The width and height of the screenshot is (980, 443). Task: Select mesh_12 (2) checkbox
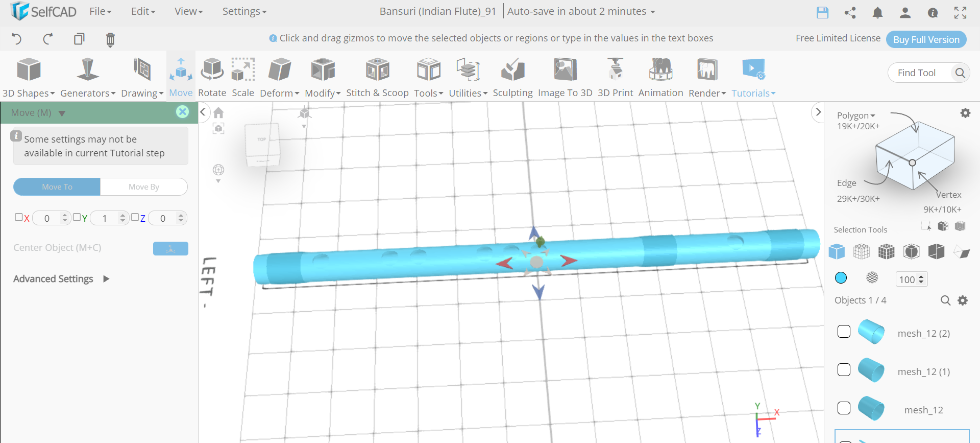[x=844, y=332]
